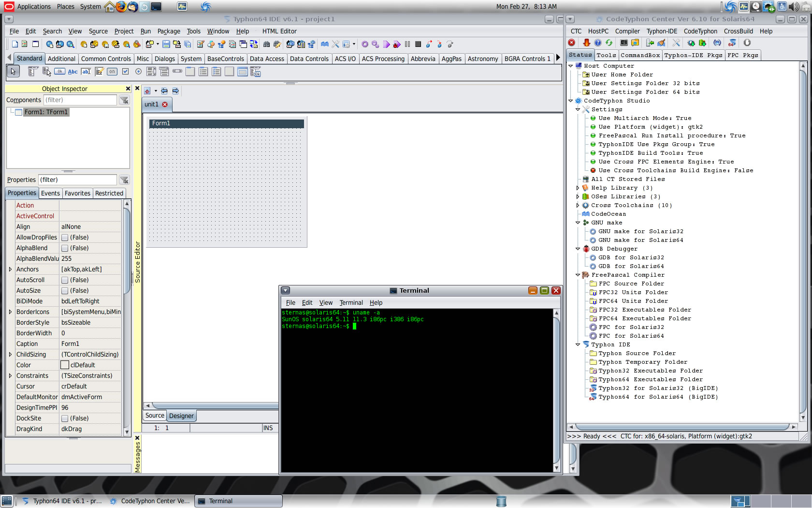Pick the TToggleBox 'on' component icon
Image resolution: width=812 pixels, height=508 pixels.
coord(112,72)
